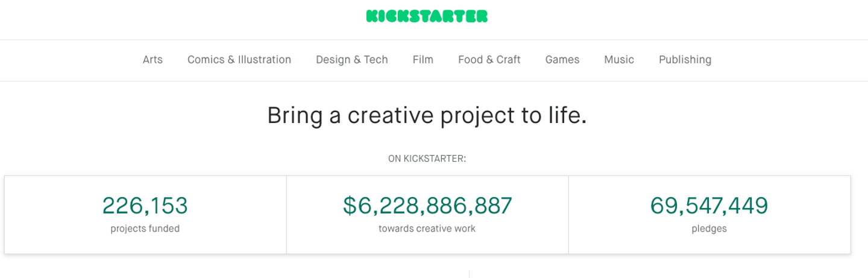Click the dollar sign in funding total
This screenshot has width=868, height=278.
point(350,206)
